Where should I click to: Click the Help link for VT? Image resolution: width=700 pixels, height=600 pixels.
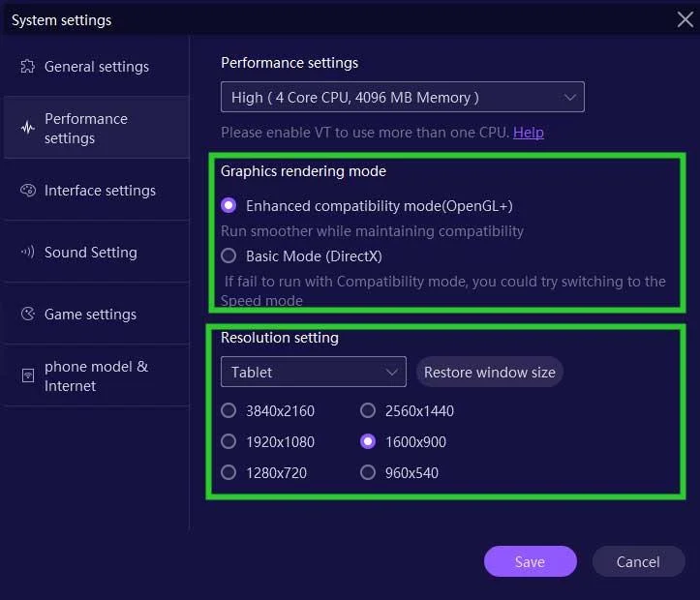click(528, 132)
